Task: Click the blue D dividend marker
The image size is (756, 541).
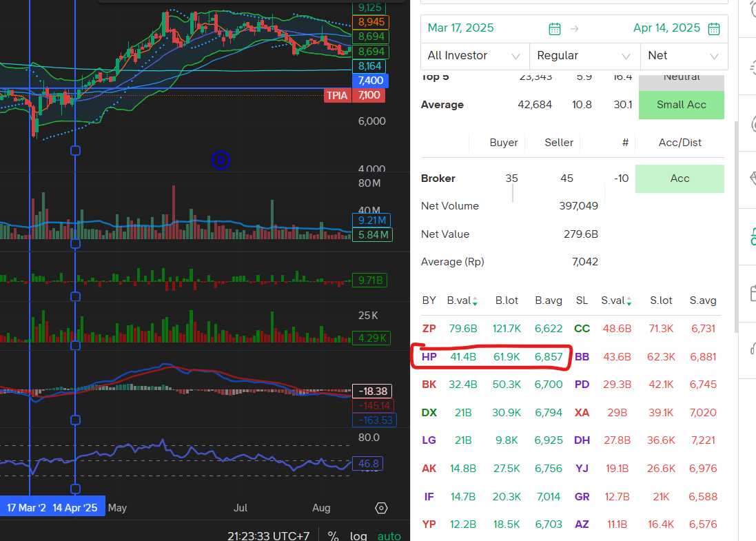Action: click(x=221, y=161)
